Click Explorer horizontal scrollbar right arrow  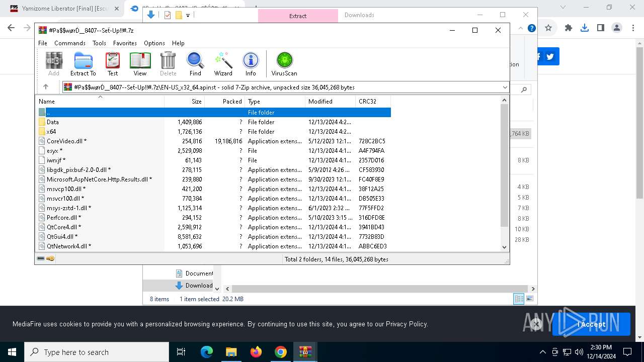(x=533, y=289)
